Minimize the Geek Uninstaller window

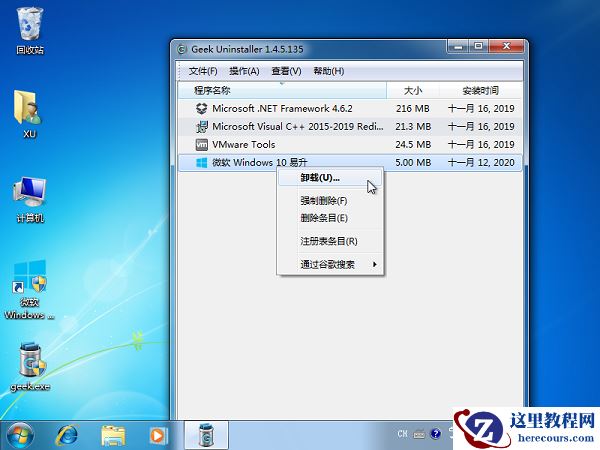pyautogui.click(x=458, y=47)
